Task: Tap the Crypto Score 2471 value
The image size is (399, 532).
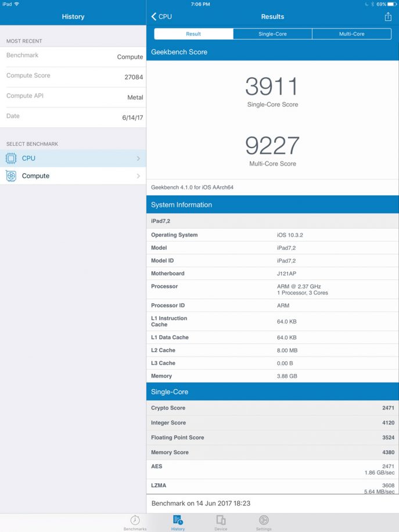Action: click(388, 408)
